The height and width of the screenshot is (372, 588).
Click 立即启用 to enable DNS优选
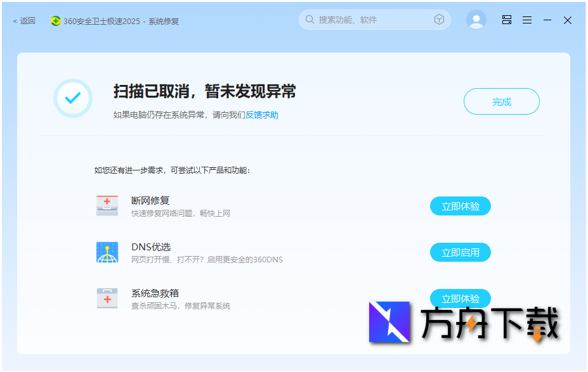[x=460, y=252]
